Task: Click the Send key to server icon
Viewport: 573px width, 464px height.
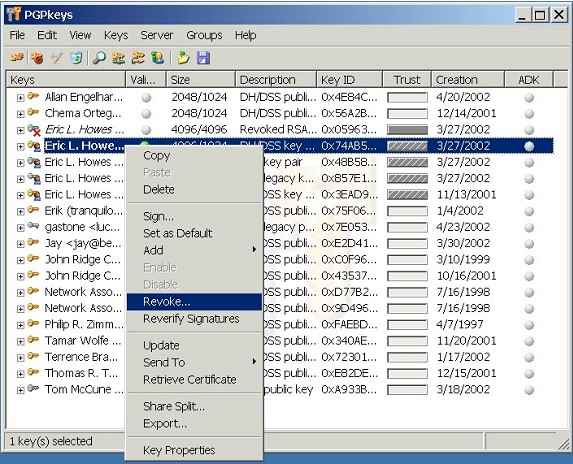Action: click(x=118, y=58)
